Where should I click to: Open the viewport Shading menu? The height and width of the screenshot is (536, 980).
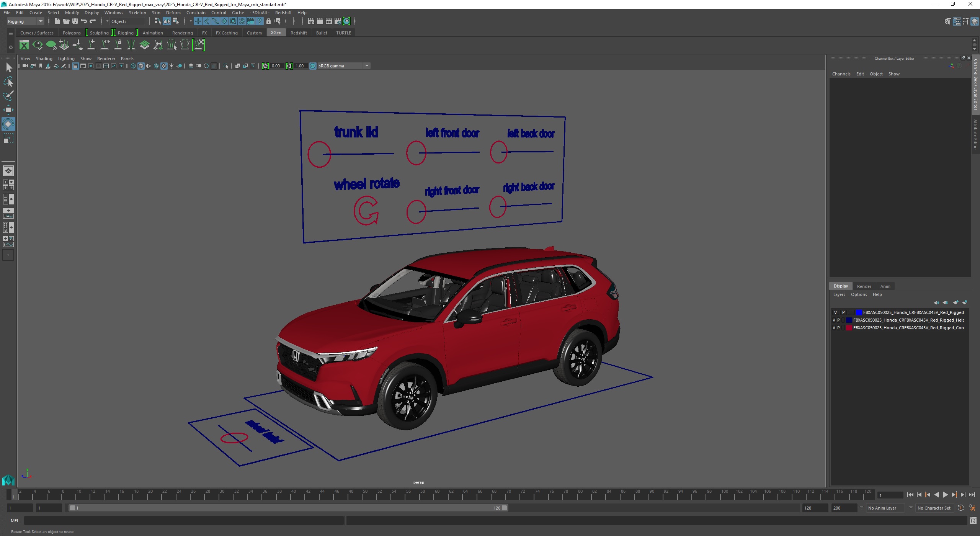tap(44, 59)
